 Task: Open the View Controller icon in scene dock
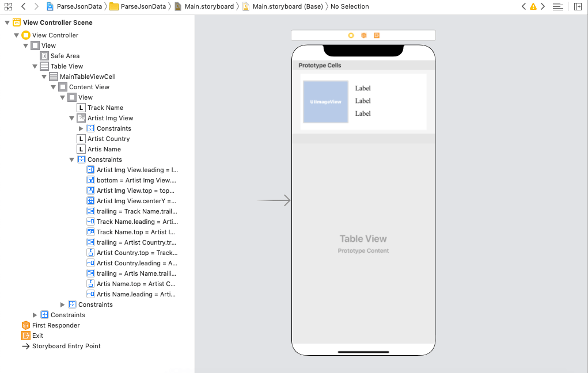[351, 35]
